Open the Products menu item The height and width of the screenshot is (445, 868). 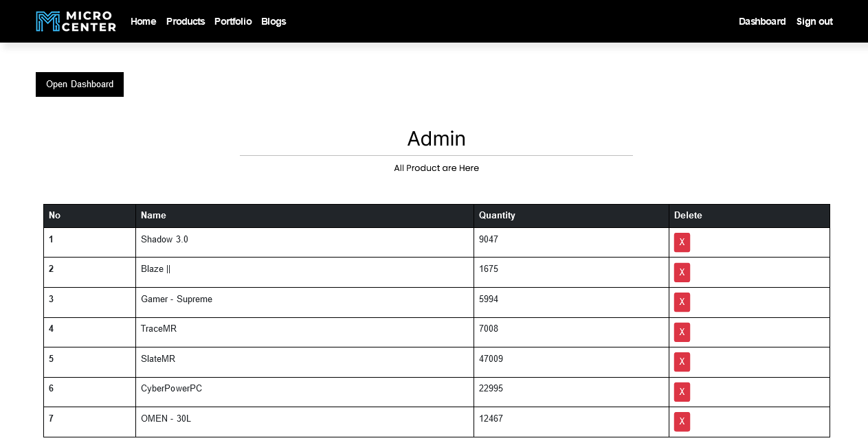(x=186, y=21)
